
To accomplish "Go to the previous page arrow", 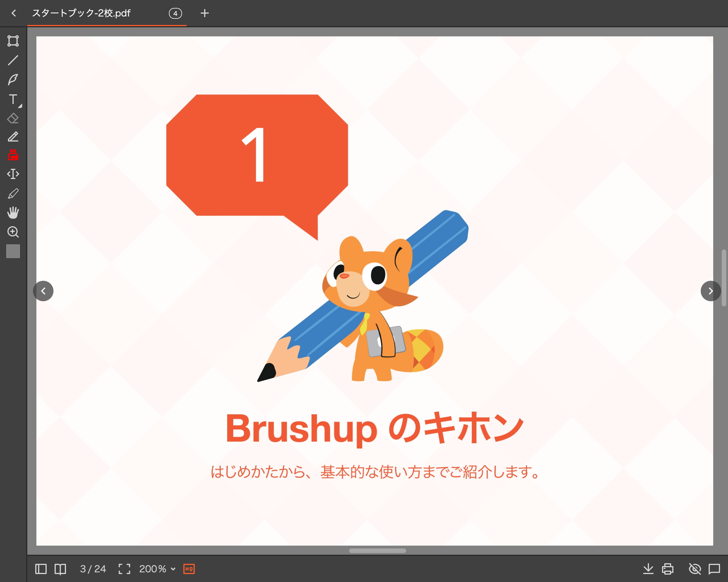I will (43, 291).
